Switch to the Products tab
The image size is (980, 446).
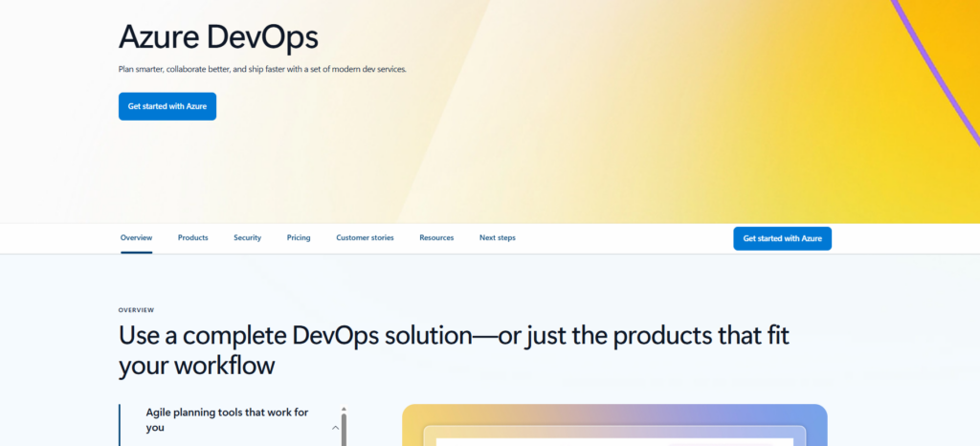pos(192,237)
